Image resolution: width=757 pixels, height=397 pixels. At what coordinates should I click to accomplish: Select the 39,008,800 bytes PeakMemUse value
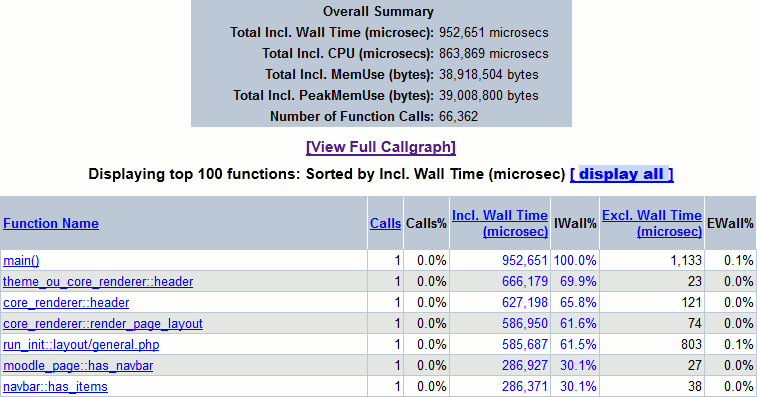point(489,96)
